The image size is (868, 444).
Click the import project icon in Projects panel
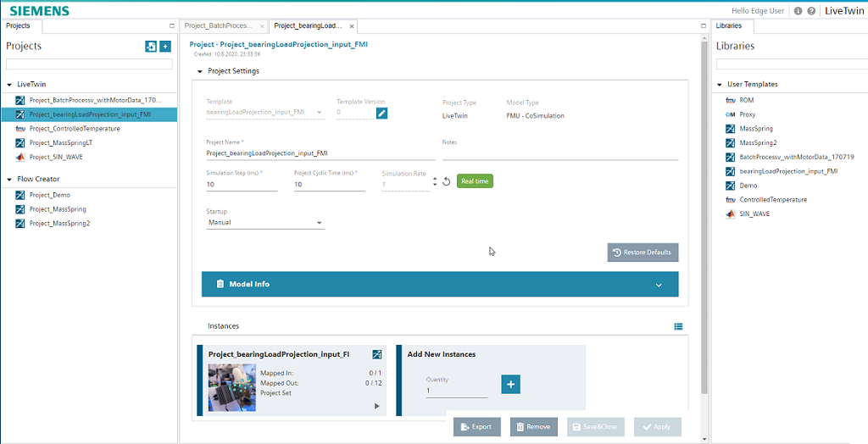pyautogui.click(x=151, y=47)
